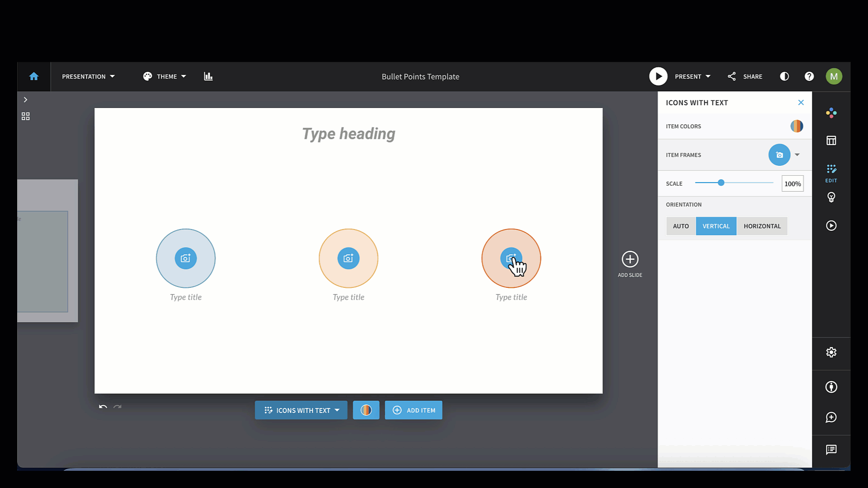Viewport: 868px width, 488px height.
Task: Open the Presentation menu
Action: point(88,76)
